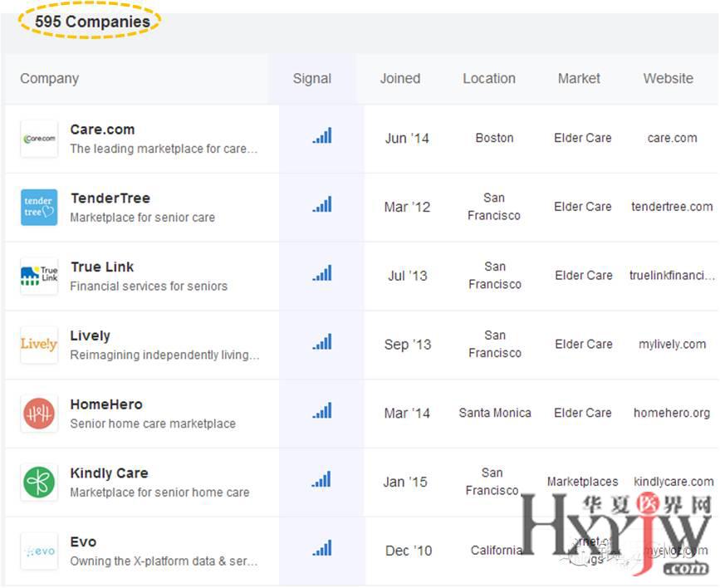The width and height of the screenshot is (720, 588).
Task: Click 'Financial services for seniors' description
Action: pyautogui.click(x=149, y=287)
